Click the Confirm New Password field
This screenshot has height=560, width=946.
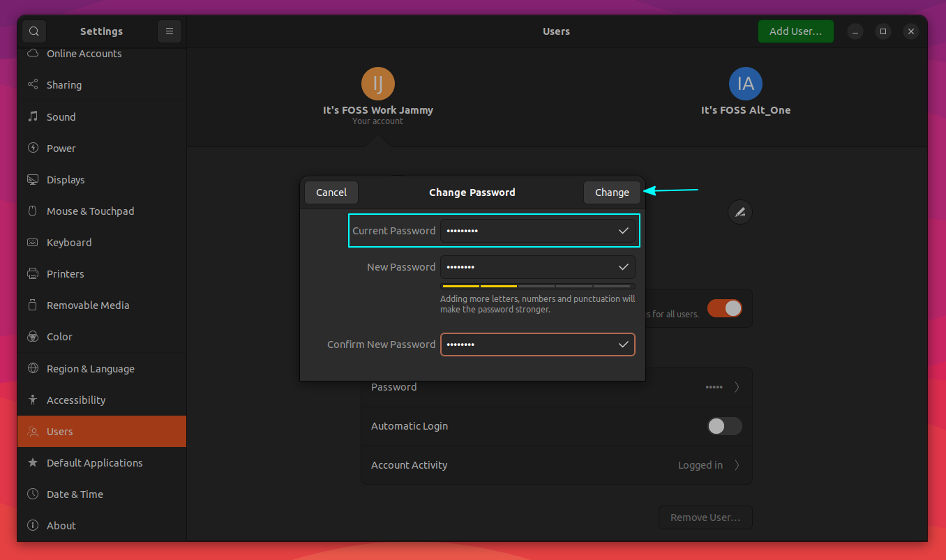(538, 345)
